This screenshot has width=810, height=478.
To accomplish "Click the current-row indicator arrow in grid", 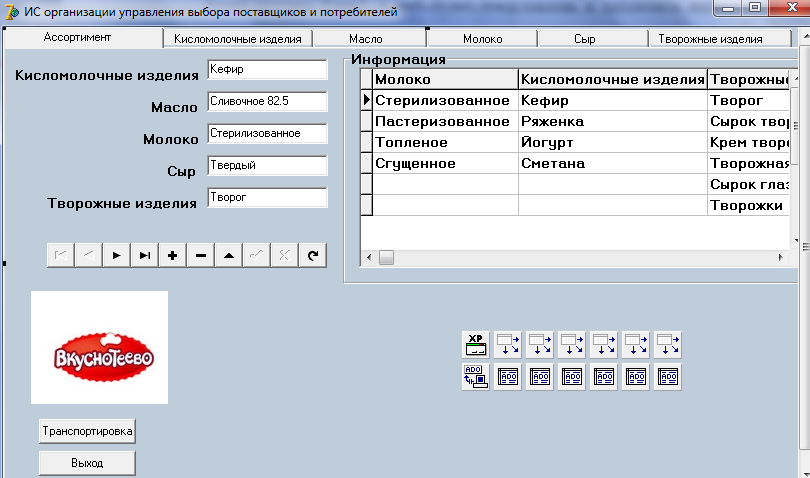I will point(366,100).
